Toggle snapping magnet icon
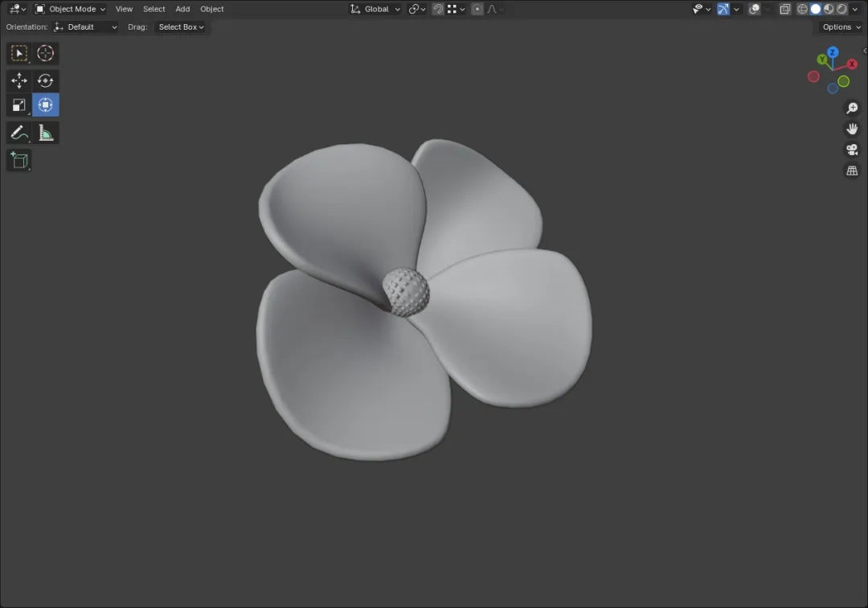This screenshot has height=608, width=868. [438, 9]
